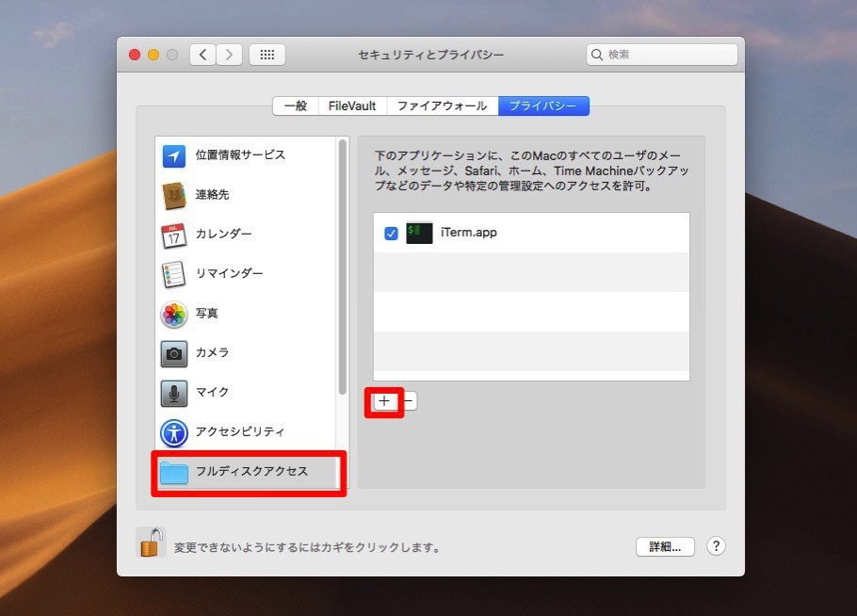Screen dimensions: 857x616
Task: Open the 詳細... advanced settings button
Action: coord(665,546)
